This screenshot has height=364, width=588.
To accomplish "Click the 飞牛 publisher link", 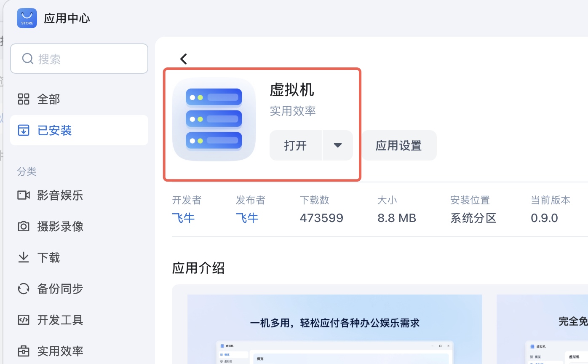I will 247,218.
